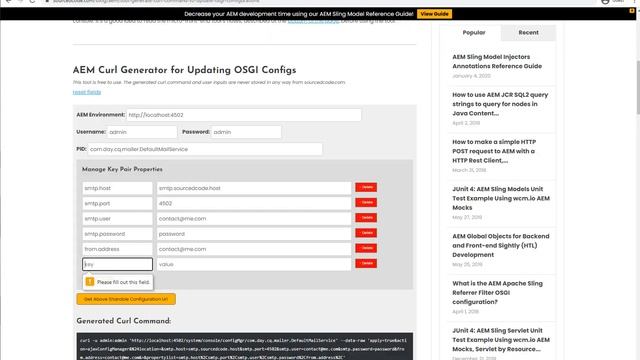Open JUnit 4 AEM Sling Models article

pyautogui.click(x=501, y=198)
